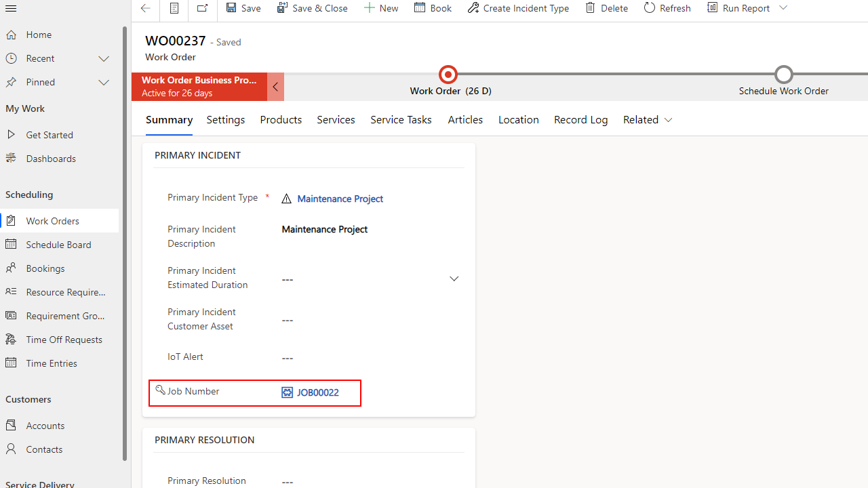Screen dimensions: 868x488
Task: Open the Maintenance Project incident type link
Action: click(x=340, y=199)
